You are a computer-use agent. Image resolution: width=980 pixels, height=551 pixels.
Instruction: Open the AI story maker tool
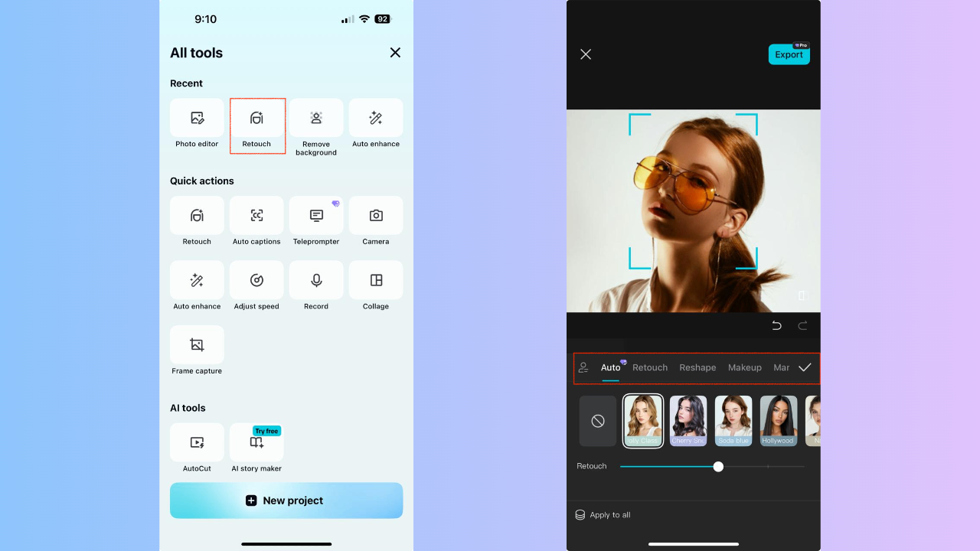(x=256, y=448)
